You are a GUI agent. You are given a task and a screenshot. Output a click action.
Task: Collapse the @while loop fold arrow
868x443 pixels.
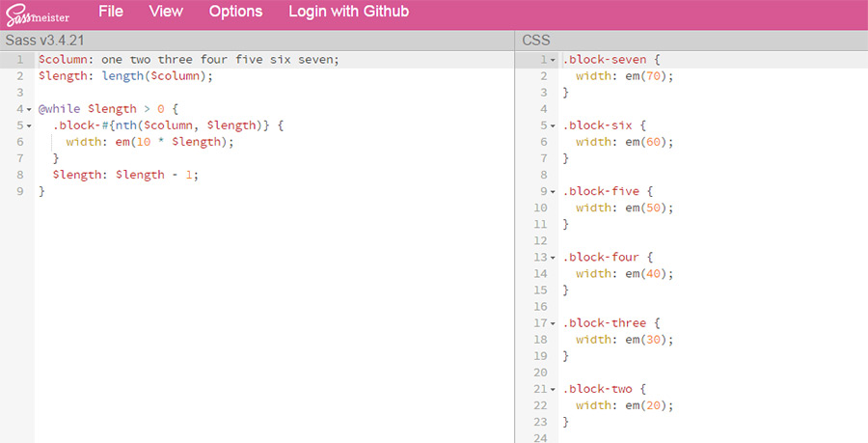coord(29,109)
